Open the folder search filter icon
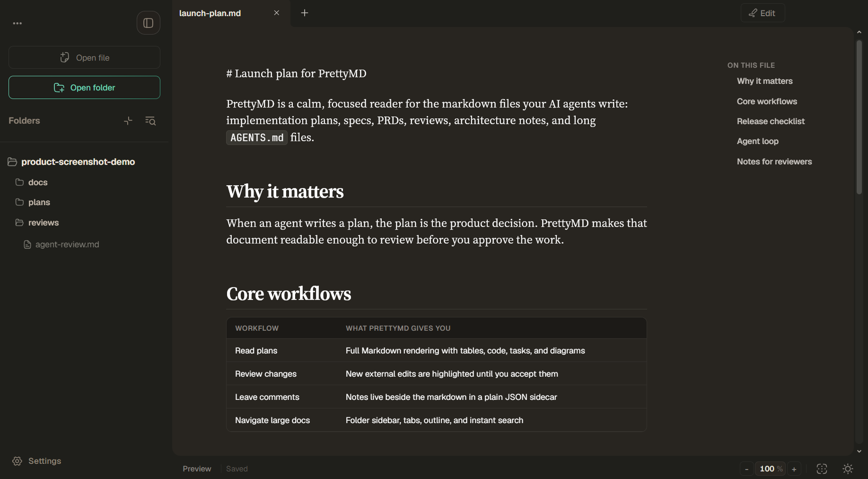The height and width of the screenshot is (479, 868). (x=150, y=121)
